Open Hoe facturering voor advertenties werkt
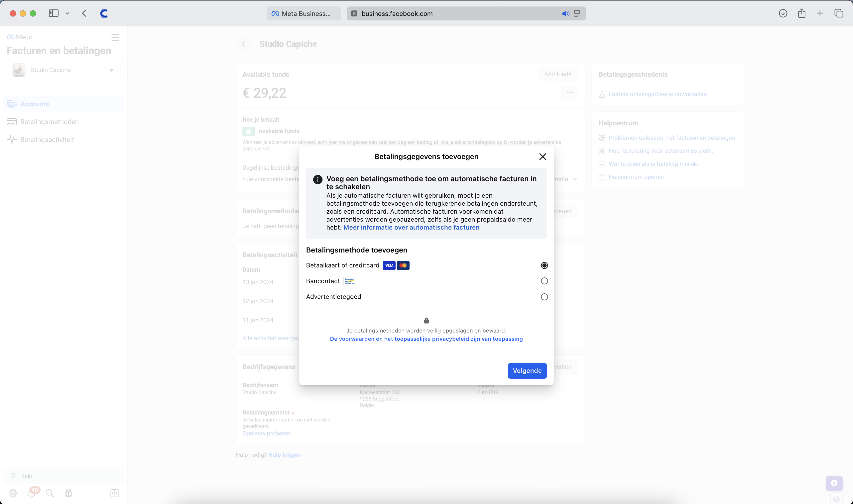Viewport: 853px width, 504px height. (660, 151)
